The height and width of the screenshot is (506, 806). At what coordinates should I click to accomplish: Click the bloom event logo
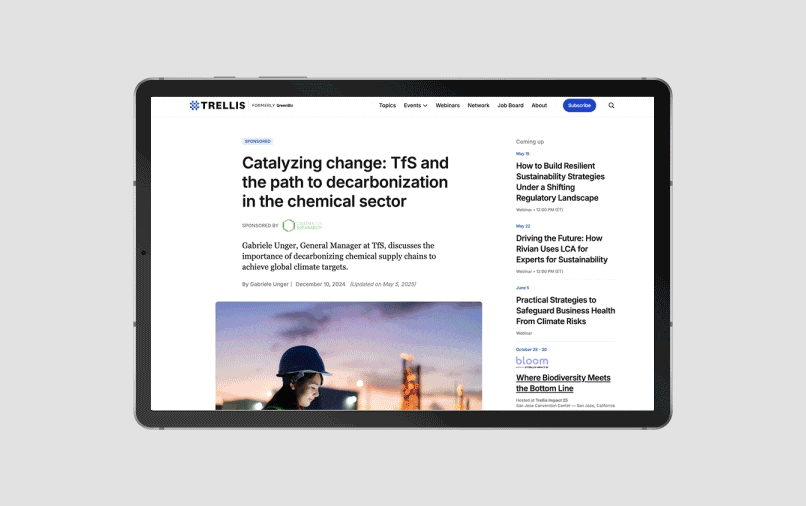[532, 361]
